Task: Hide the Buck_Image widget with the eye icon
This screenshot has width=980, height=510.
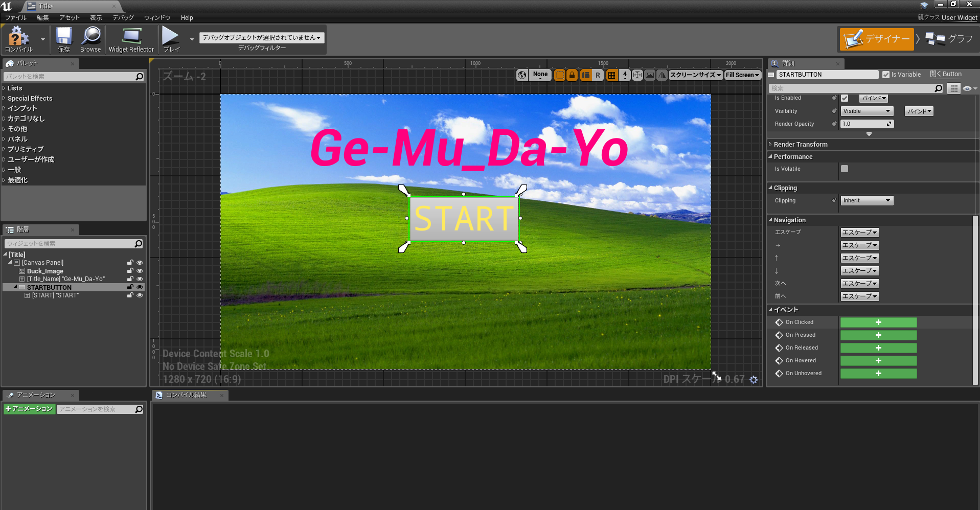Action: coord(140,271)
